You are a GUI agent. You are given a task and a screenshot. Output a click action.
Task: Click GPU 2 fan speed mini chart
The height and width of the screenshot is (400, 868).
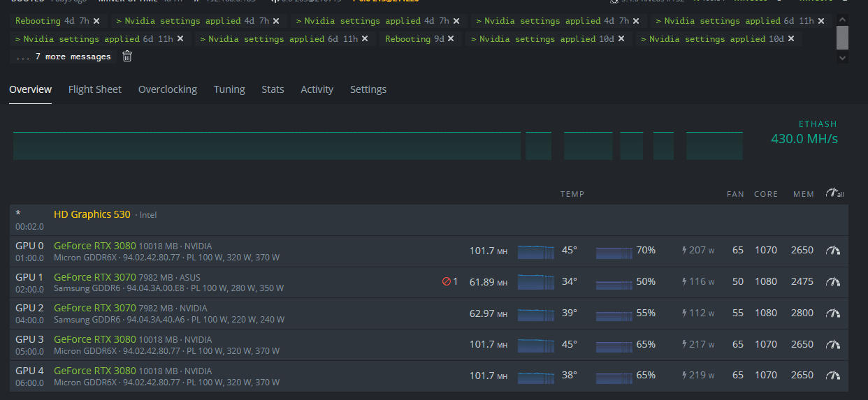coord(614,316)
